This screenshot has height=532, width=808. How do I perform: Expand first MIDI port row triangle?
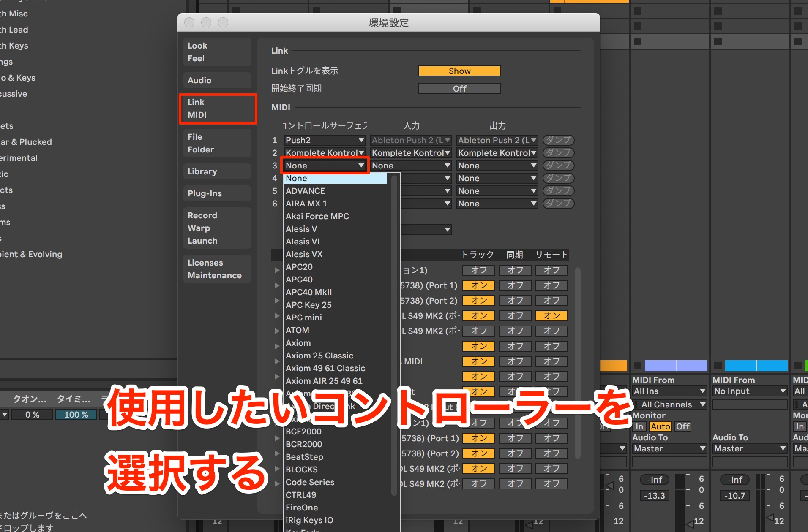[x=277, y=270]
